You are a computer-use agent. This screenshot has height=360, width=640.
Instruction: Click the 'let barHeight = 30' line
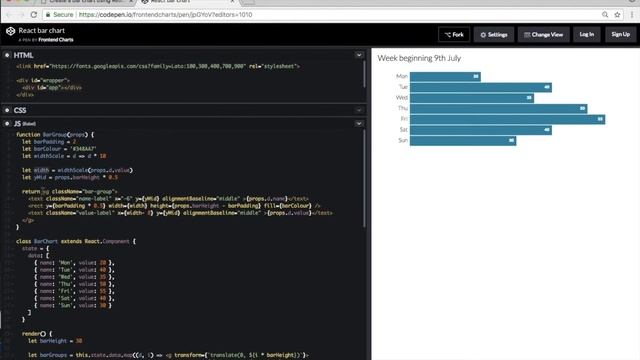click(55, 341)
